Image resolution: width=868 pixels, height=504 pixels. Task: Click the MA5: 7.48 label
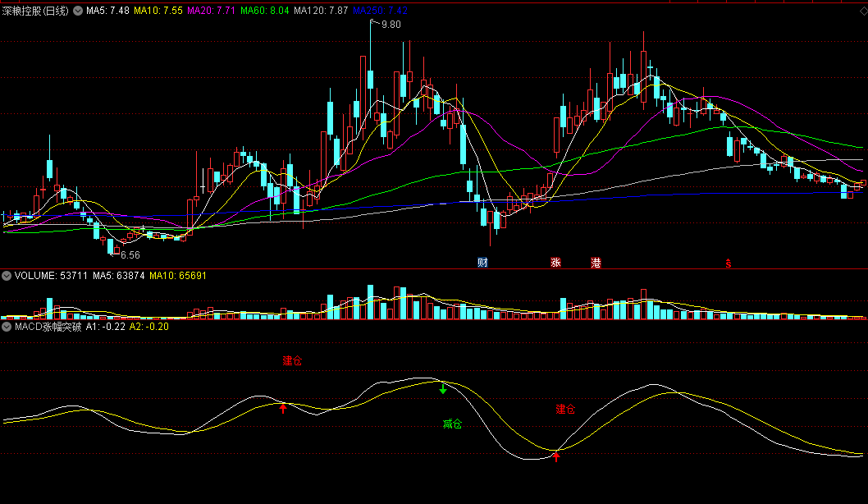pos(108,11)
